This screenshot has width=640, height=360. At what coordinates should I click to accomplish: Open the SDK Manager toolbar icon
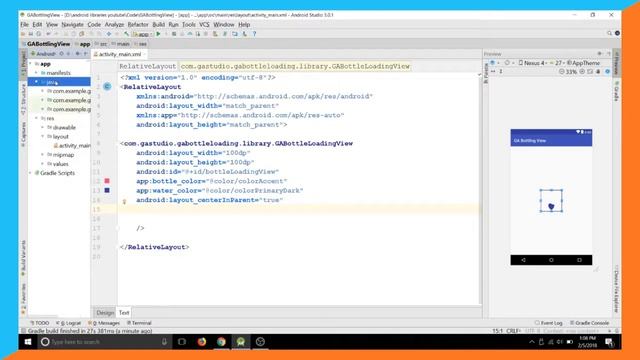click(x=244, y=34)
